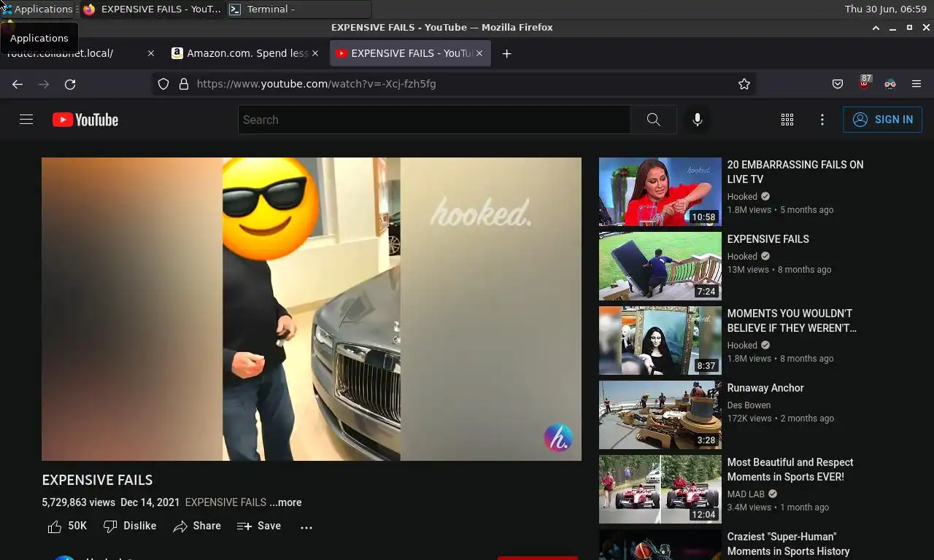Click the 5,729,863 views text

(79, 502)
